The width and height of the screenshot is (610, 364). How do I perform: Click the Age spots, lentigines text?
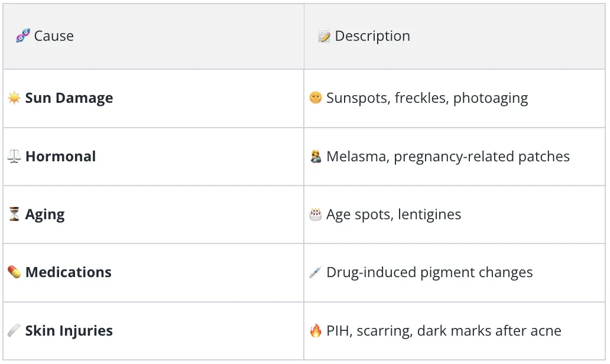click(394, 214)
